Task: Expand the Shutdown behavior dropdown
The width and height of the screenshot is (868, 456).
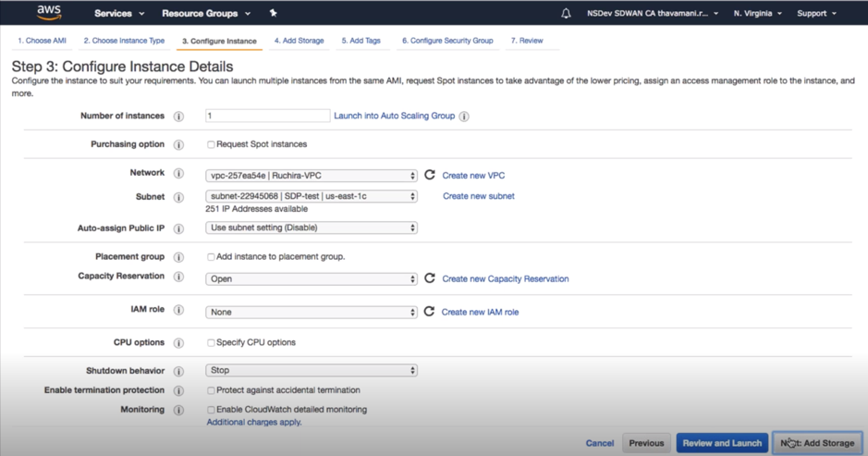Action: [312, 370]
